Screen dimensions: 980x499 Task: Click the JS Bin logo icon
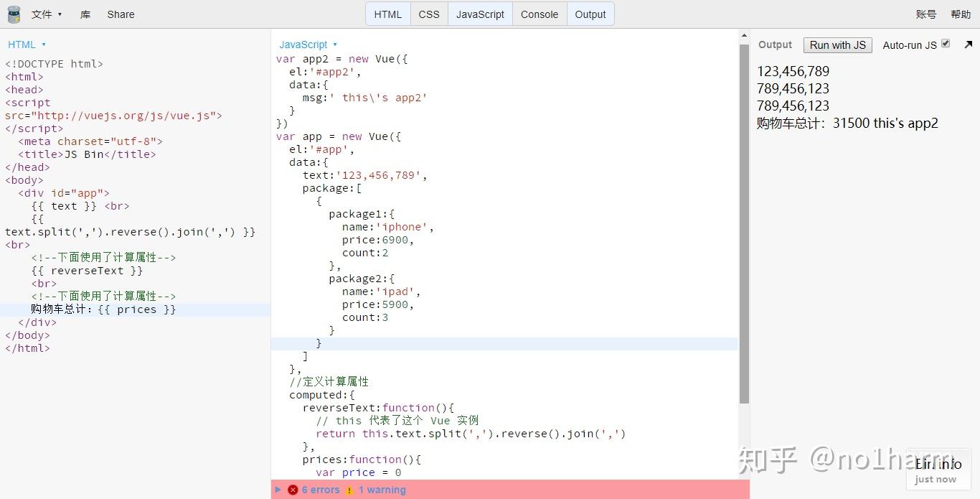pyautogui.click(x=13, y=14)
